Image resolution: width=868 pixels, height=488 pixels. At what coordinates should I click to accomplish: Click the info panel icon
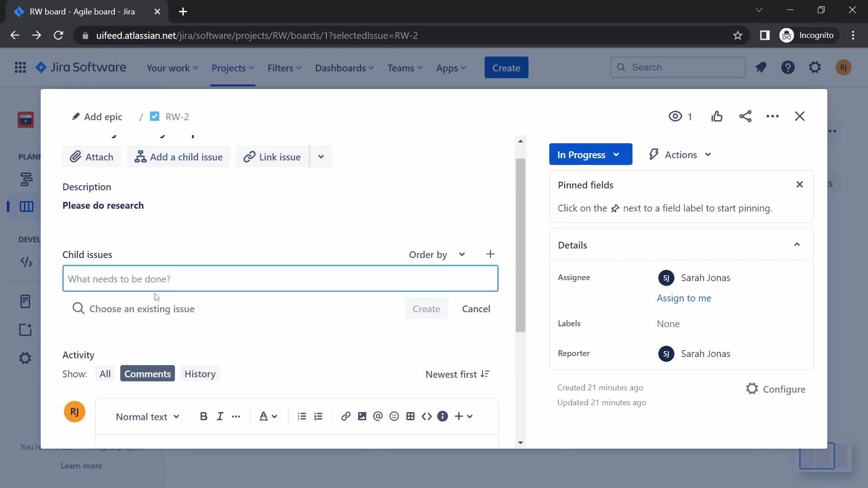pyautogui.click(x=443, y=417)
